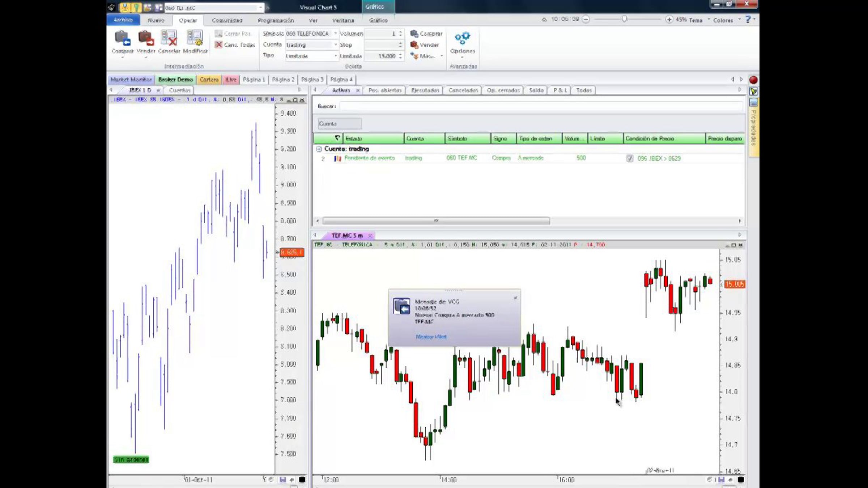Screen dimensions: 868x488
Task: Open the Tipo Limitada dropdown
Action: (x=335, y=56)
